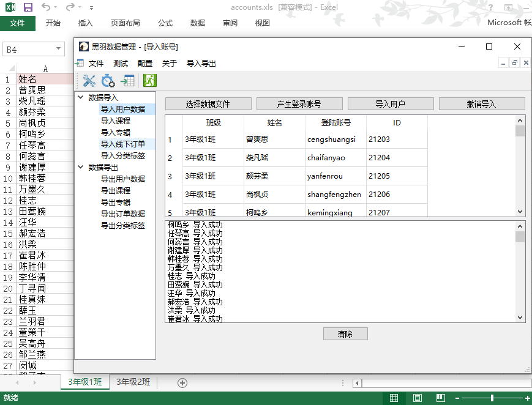
Task: Click the MDI restore icon of 导入账号
Action: pos(515,63)
